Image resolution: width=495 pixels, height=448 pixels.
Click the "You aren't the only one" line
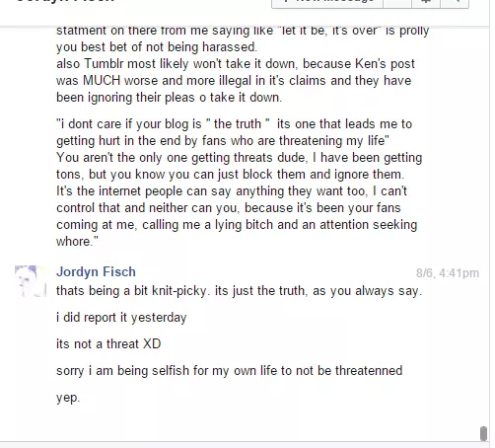click(x=239, y=158)
